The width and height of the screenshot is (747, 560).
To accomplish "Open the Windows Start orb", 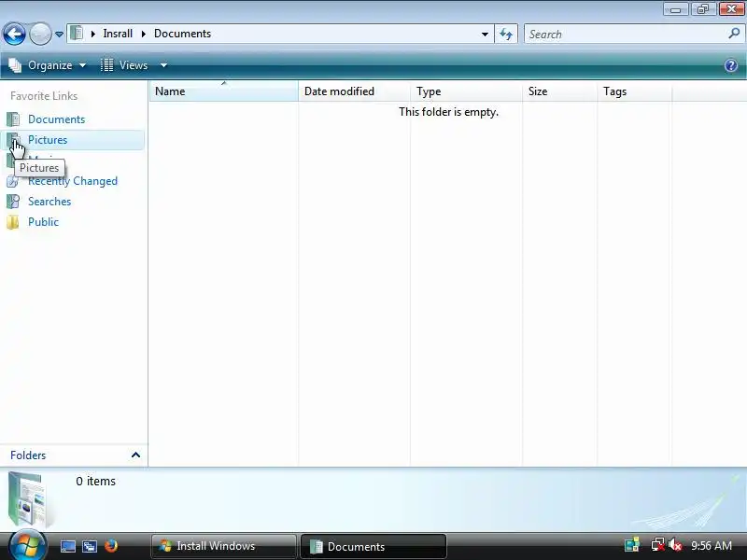I will (x=26, y=545).
